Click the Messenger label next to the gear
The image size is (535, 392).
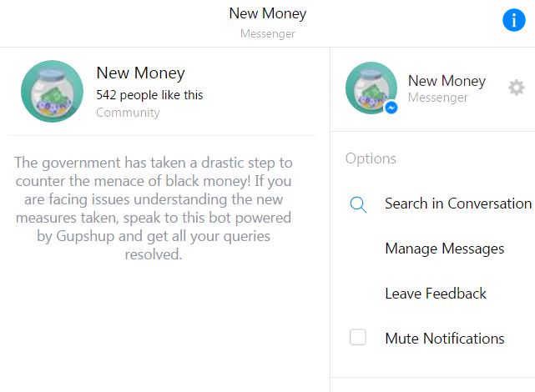pyautogui.click(x=437, y=98)
